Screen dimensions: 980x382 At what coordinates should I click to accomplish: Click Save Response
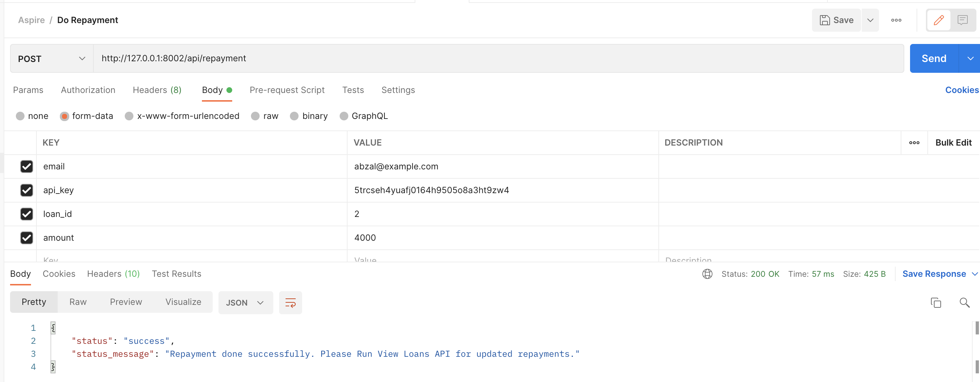934,274
